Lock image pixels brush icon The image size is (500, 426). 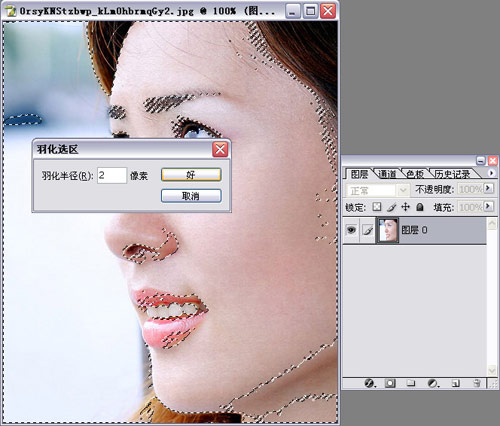[391, 207]
